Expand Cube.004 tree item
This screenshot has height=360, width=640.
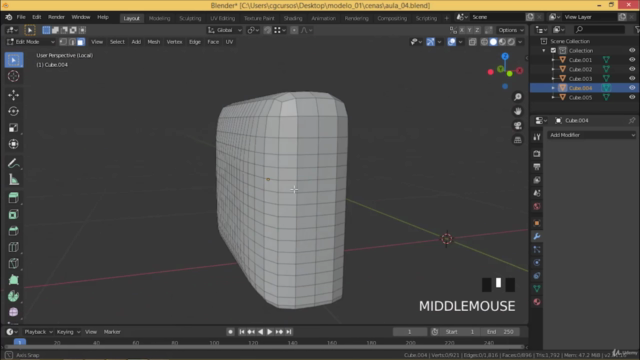[x=553, y=88]
